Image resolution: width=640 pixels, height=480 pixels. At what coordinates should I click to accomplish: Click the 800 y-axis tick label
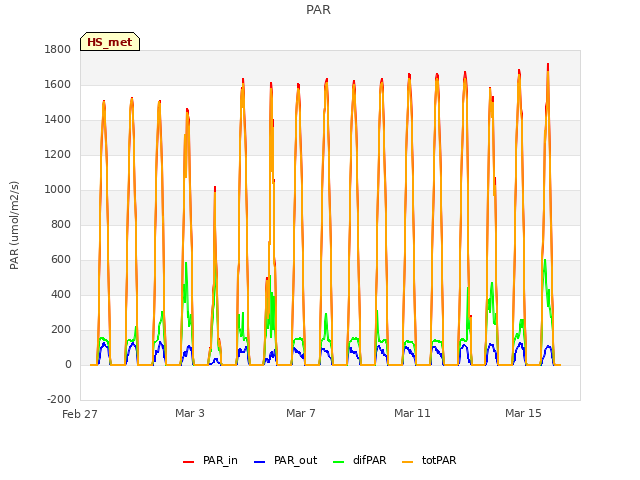click(x=61, y=224)
